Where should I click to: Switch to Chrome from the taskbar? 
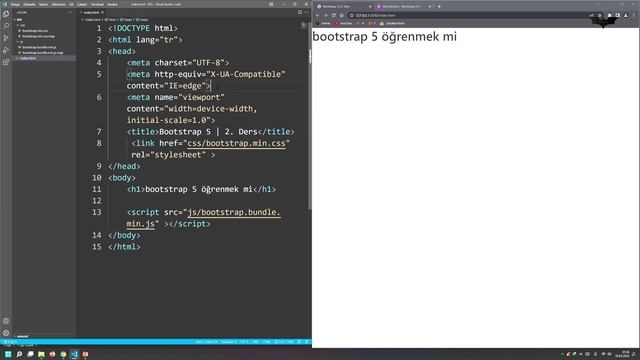point(63,354)
